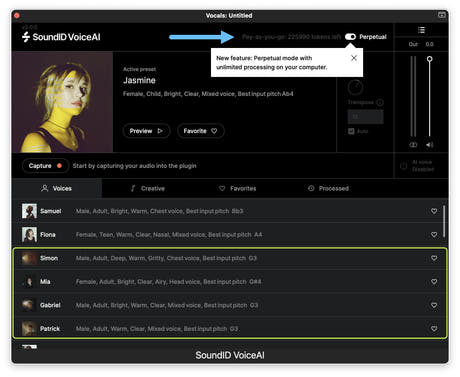Viewport: 460px width, 377px height.
Task: Click the Samuel voice name
Action: [x=51, y=211]
